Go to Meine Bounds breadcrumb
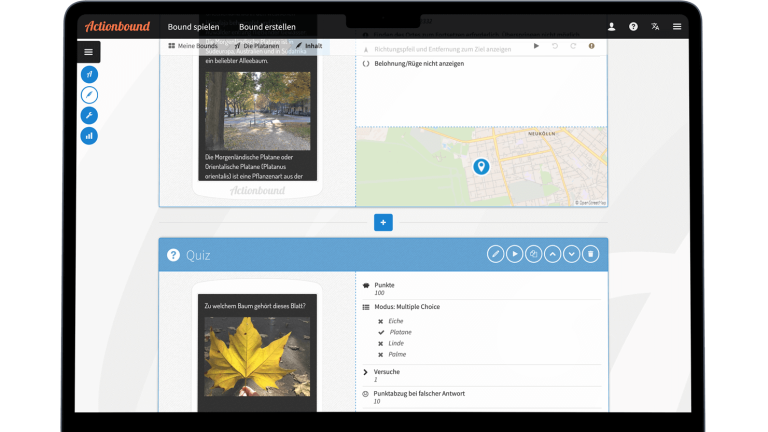Screen dimensions: 768x432 pos(193,46)
